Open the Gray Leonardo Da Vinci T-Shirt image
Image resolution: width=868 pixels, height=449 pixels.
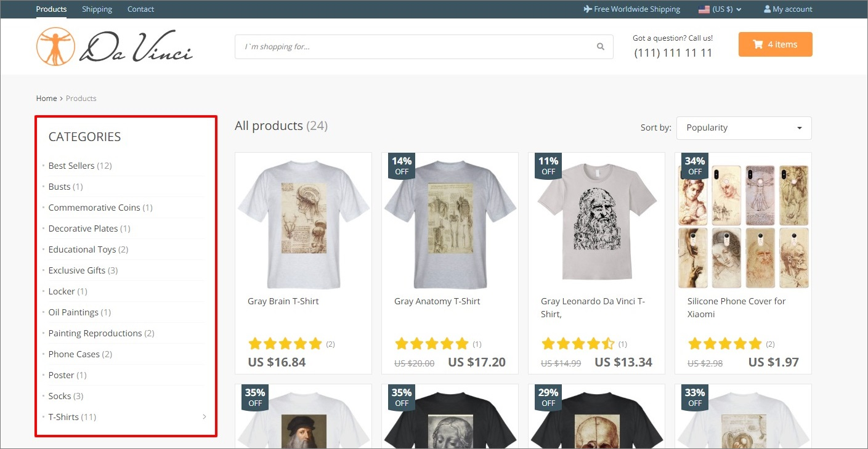tap(596, 220)
